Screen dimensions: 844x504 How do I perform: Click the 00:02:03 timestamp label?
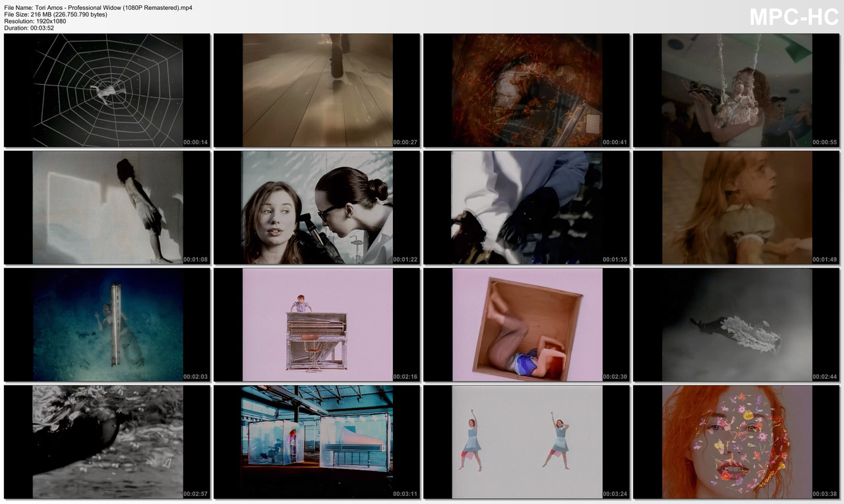point(196,377)
